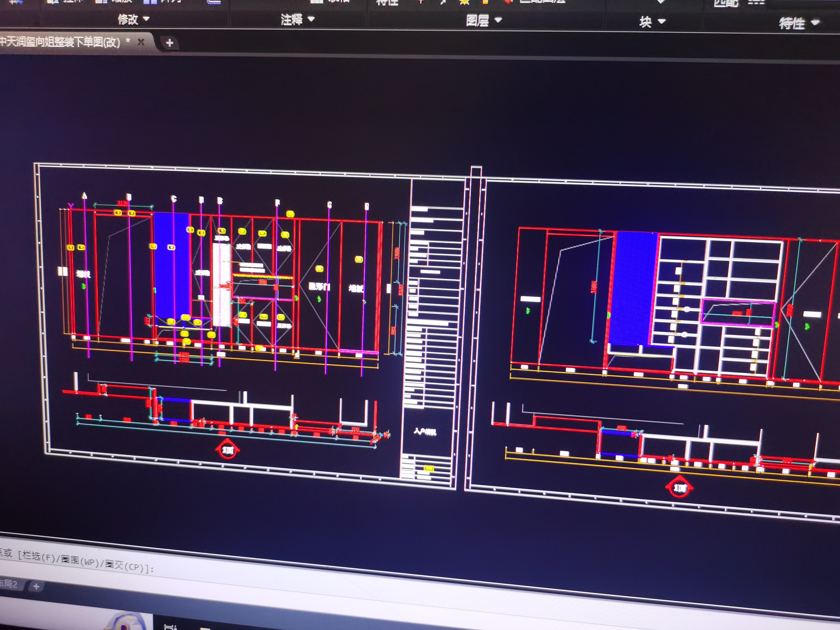Select yellow tag marker above axis F
The width and height of the screenshot is (840, 630).
290,214
